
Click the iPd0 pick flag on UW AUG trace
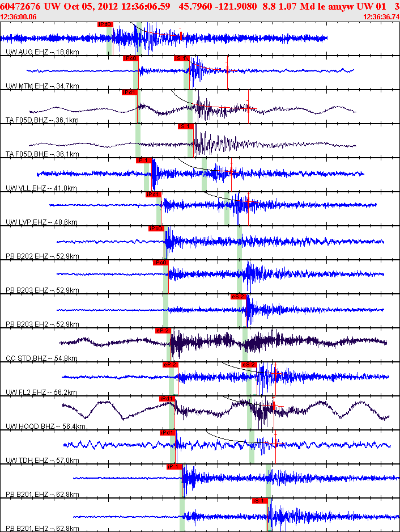pos(105,24)
